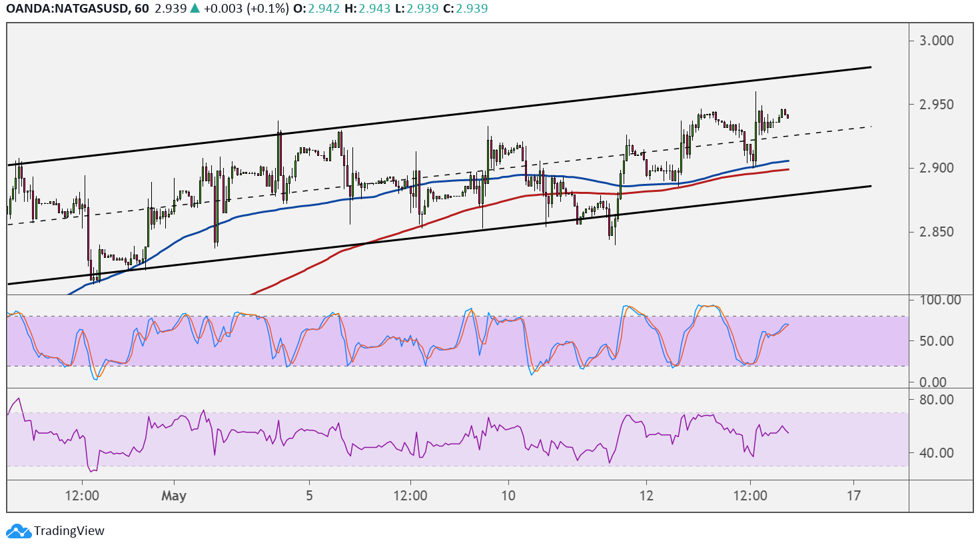Screen dimensions: 980x549
Task: Click the 5 date label on time axis
Action: point(309,496)
